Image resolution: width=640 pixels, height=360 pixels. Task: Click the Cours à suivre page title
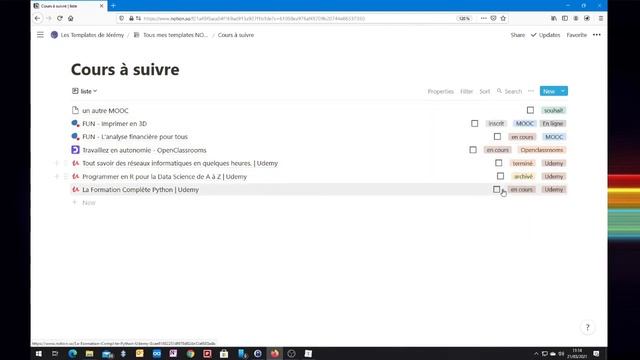125,69
